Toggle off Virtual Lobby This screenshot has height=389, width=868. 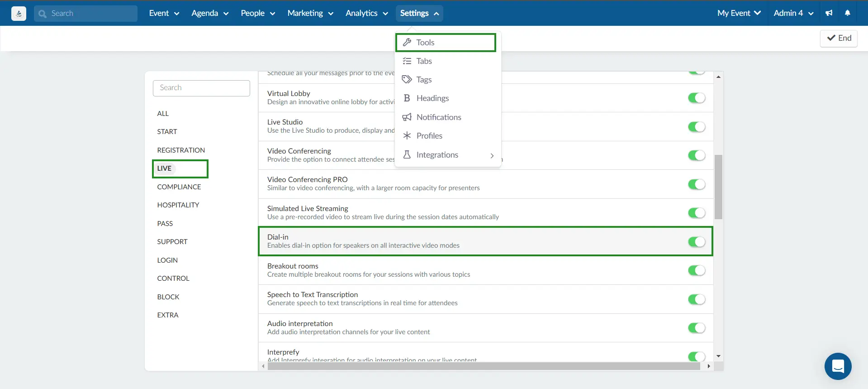(x=697, y=98)
